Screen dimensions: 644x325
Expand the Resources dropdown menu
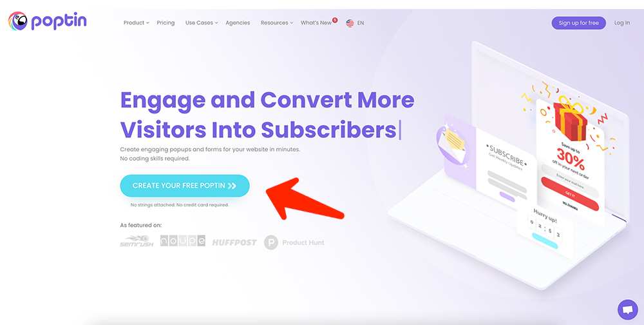277,23
